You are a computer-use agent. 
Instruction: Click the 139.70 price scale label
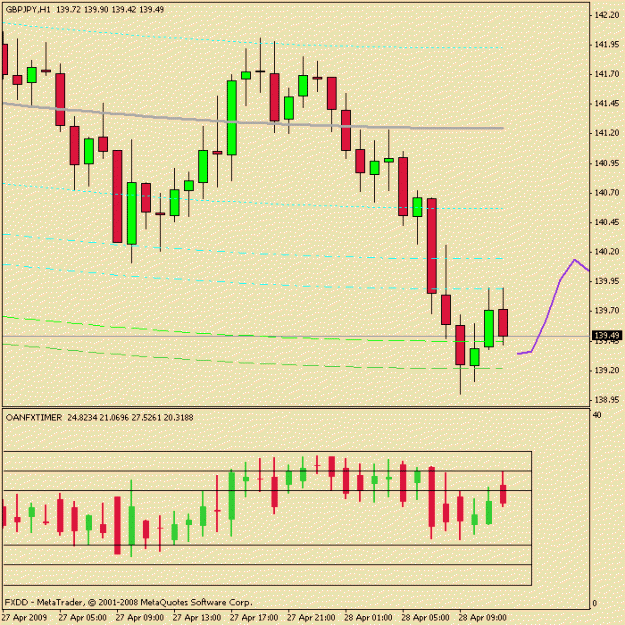(x=607, y=311)
